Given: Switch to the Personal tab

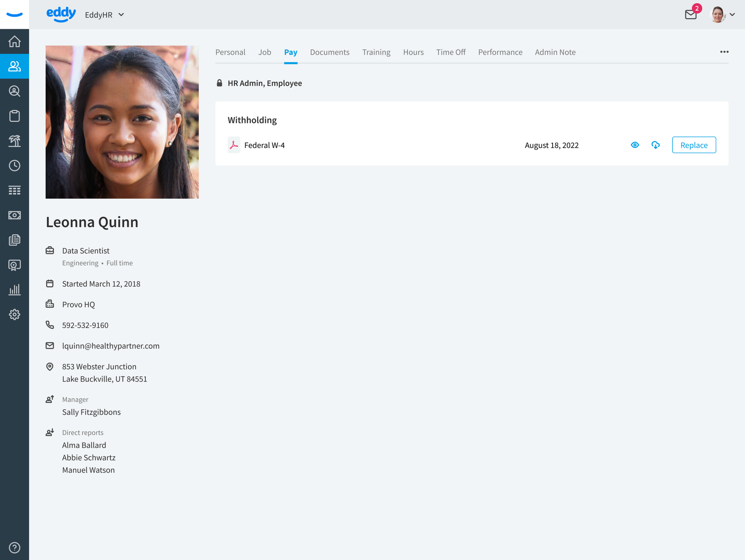Looking at the screenshot, I should (230, 52).
